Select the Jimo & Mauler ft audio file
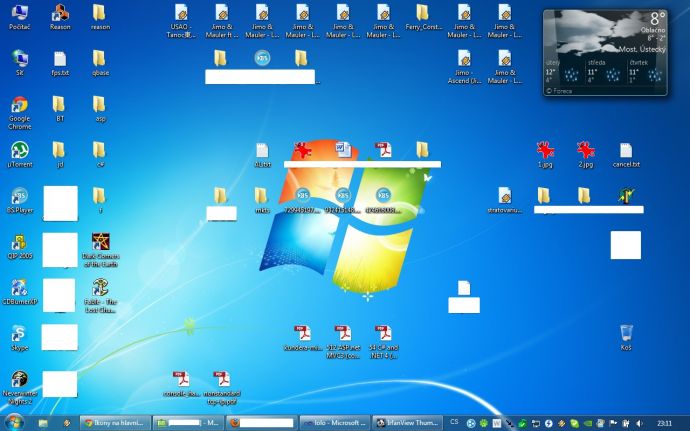 [x=222, y=21]
